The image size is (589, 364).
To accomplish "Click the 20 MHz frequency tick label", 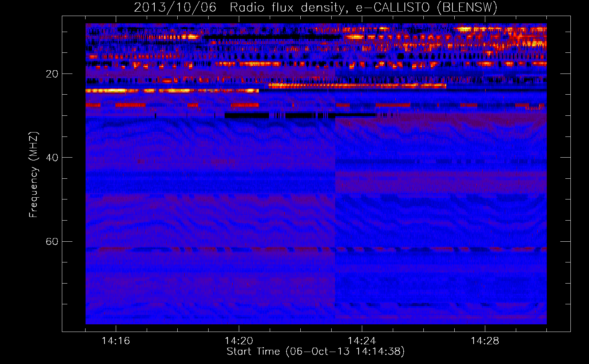I will click(x=52, y=74).
